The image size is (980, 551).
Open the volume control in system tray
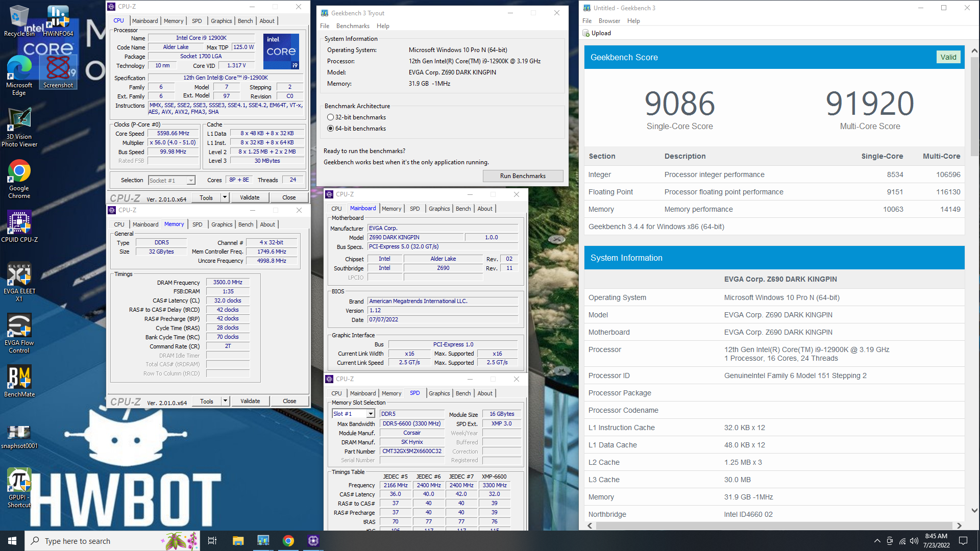914,541
